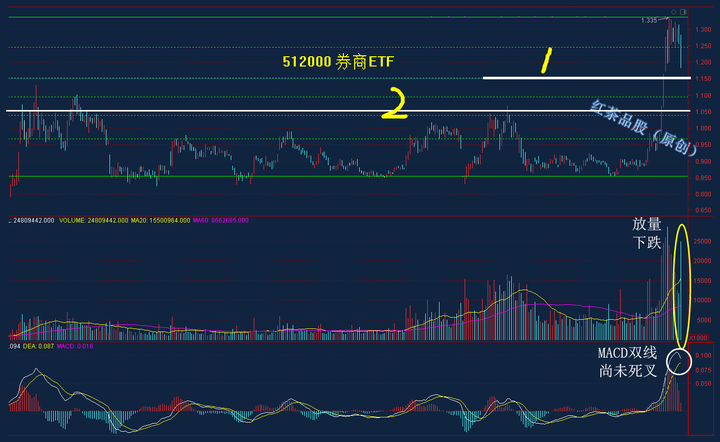Click the yellow number 1 annotation
Screen dimensions: 720x442
point(546,63)
